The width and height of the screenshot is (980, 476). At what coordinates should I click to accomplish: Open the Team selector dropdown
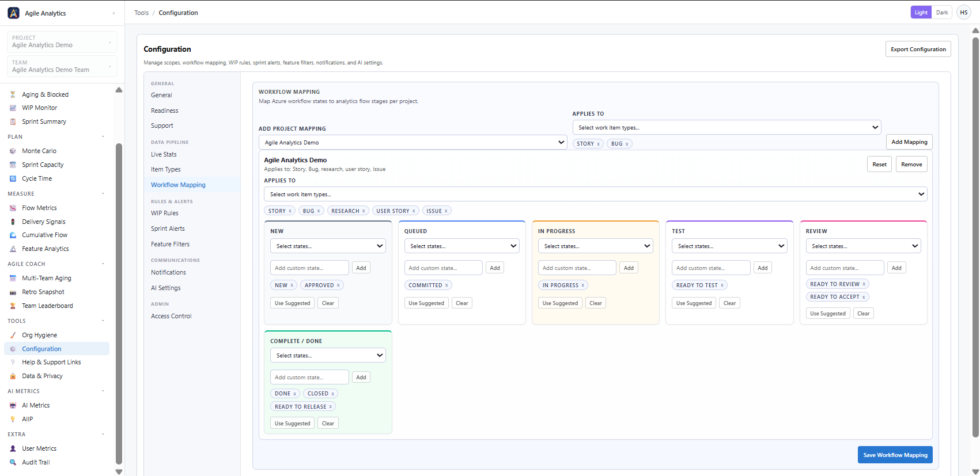click(62, 66)
